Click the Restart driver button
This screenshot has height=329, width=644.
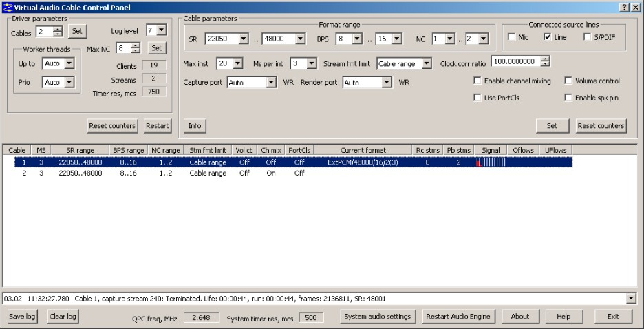[158, 126]
